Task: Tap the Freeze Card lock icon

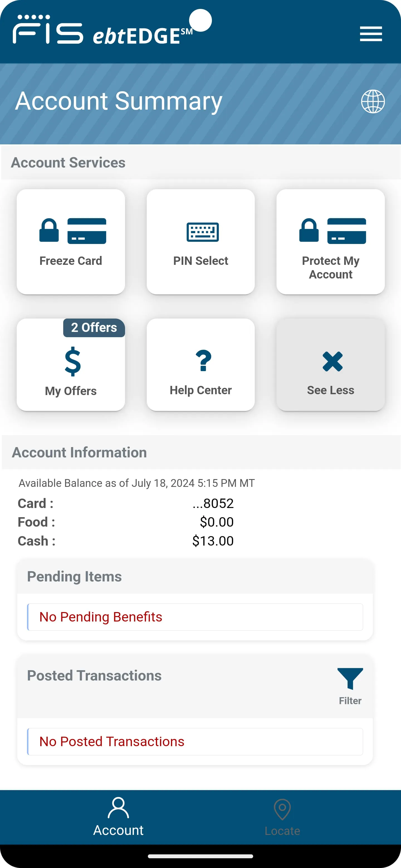Action: 49,230
